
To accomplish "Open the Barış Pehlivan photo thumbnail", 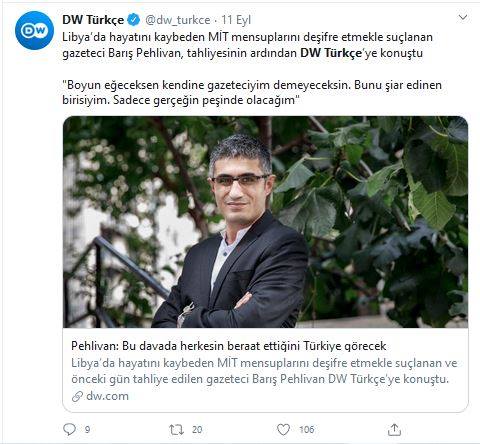I will pos(265,222).
